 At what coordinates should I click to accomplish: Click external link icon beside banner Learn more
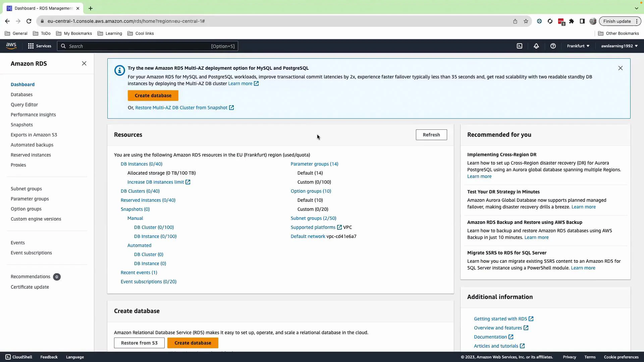tap(256, 83)
